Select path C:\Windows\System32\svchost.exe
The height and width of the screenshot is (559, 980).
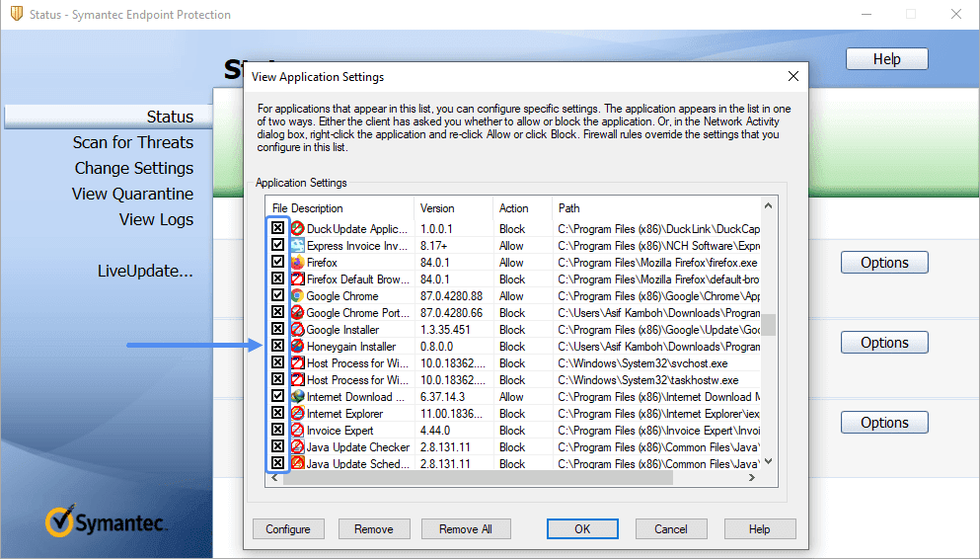(x=642, y=363)
